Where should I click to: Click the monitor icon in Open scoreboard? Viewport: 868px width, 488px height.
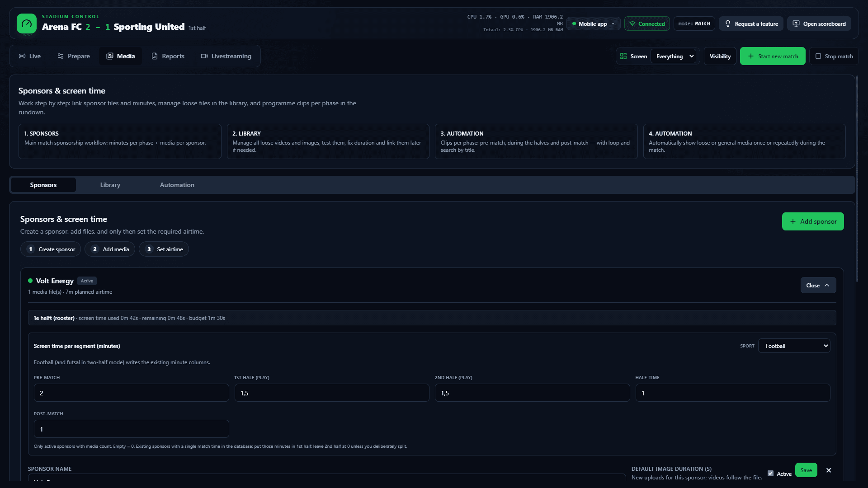point(796,23)
